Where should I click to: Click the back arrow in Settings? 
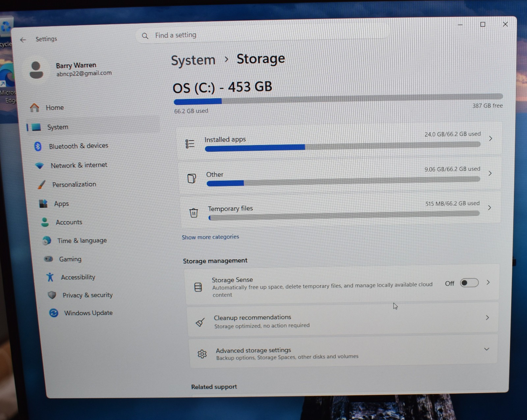pos(23,40)
